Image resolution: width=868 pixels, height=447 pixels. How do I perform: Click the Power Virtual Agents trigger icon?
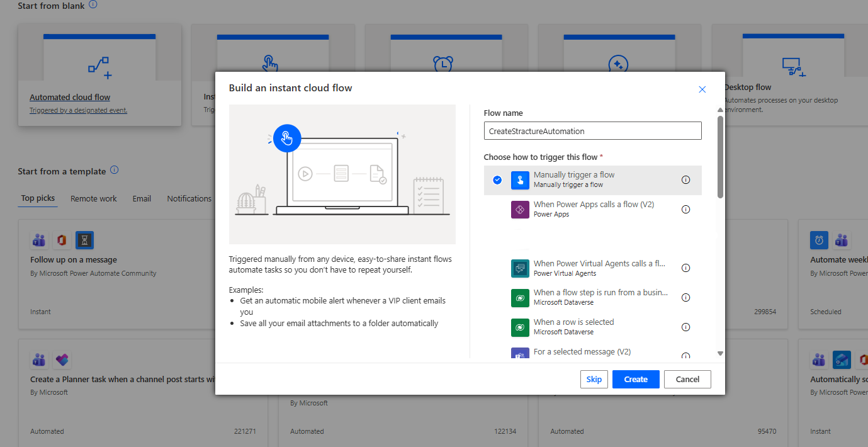tap(520, 269)
